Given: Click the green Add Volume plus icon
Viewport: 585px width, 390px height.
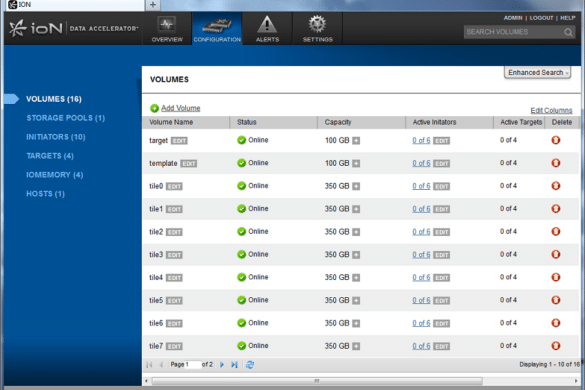Looking at the screenshot, I should (154, 108).
